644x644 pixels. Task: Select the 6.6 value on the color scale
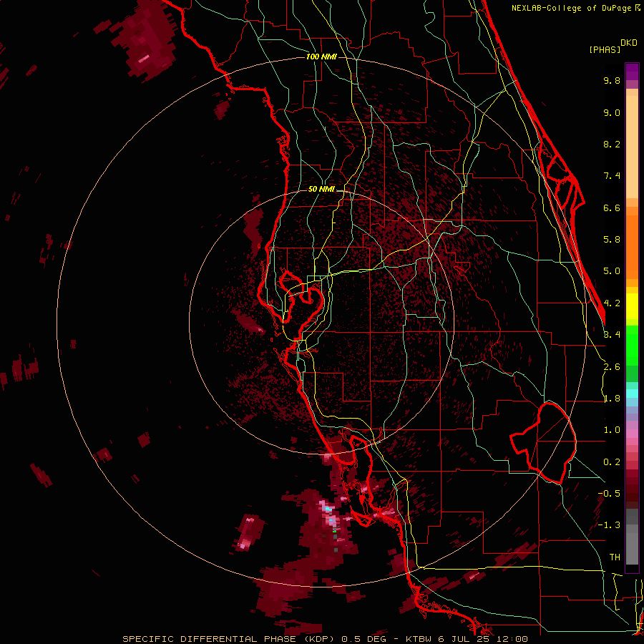[612, 208]
